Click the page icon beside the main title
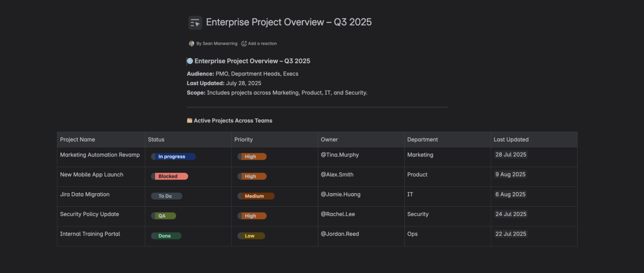Viewport: 644px width, 273px height. tap(195, 23)
